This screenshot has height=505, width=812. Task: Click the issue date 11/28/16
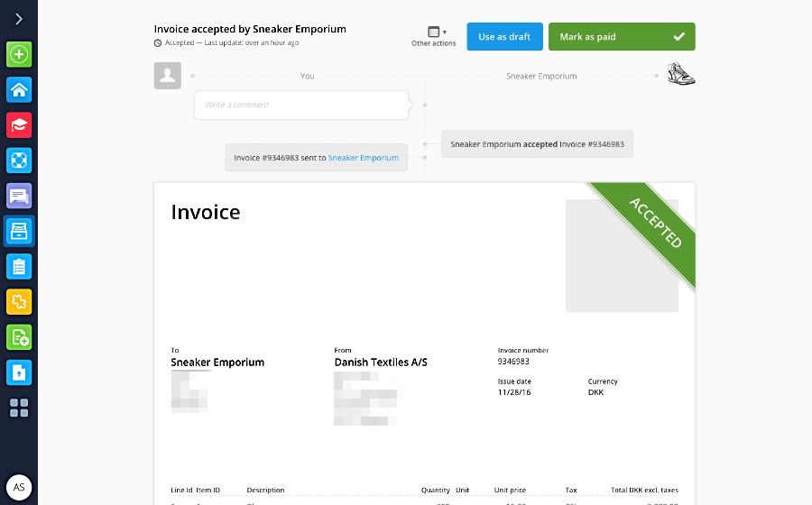514,392
